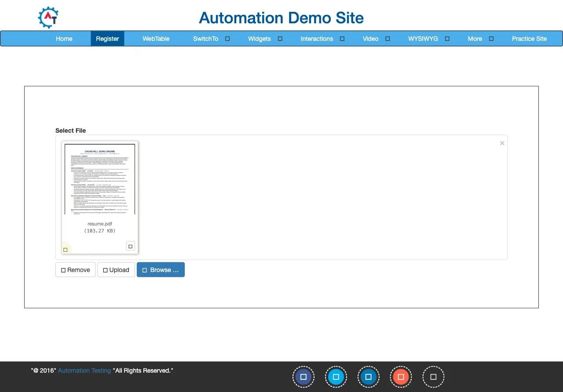This screenshot has width=563, height=392.
Task: Open the orange-red Google Plus footer icon
Action: (x=401, y=377)
